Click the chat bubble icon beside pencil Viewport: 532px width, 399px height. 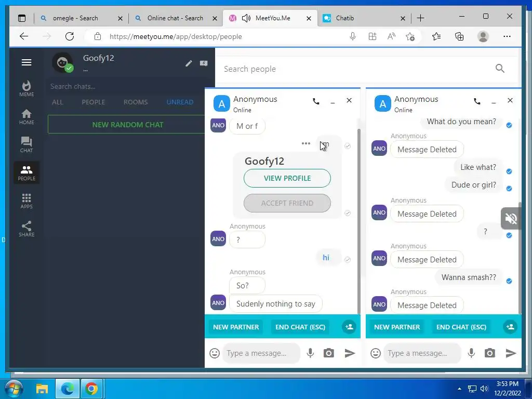tap(204, 63)
